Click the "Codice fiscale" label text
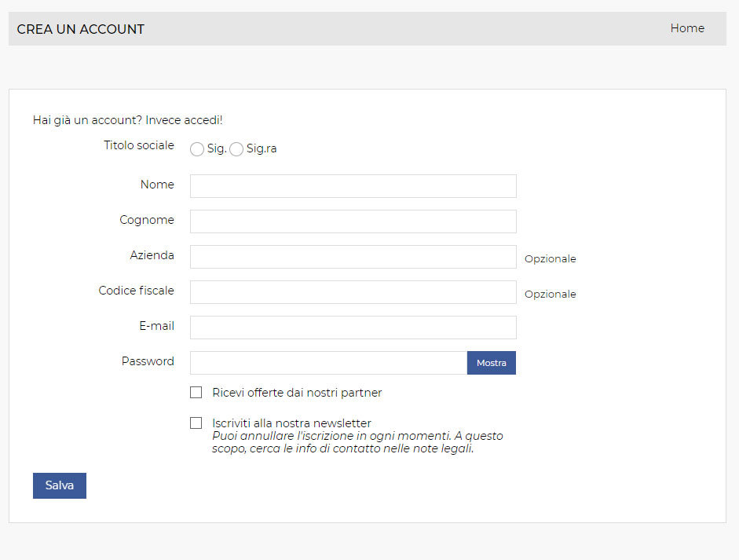 [137, 291]
